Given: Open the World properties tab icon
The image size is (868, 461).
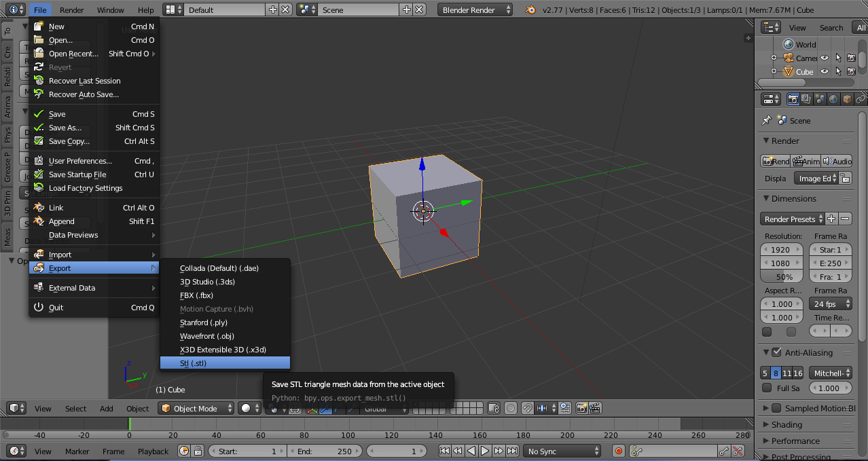Looking at the screenshot, I should coord(833,99).
